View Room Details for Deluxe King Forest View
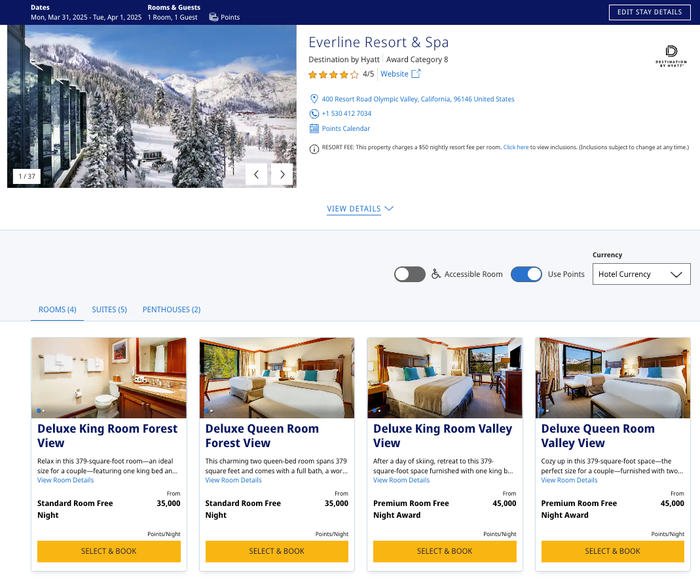700x580 pixels. point(66,480)
